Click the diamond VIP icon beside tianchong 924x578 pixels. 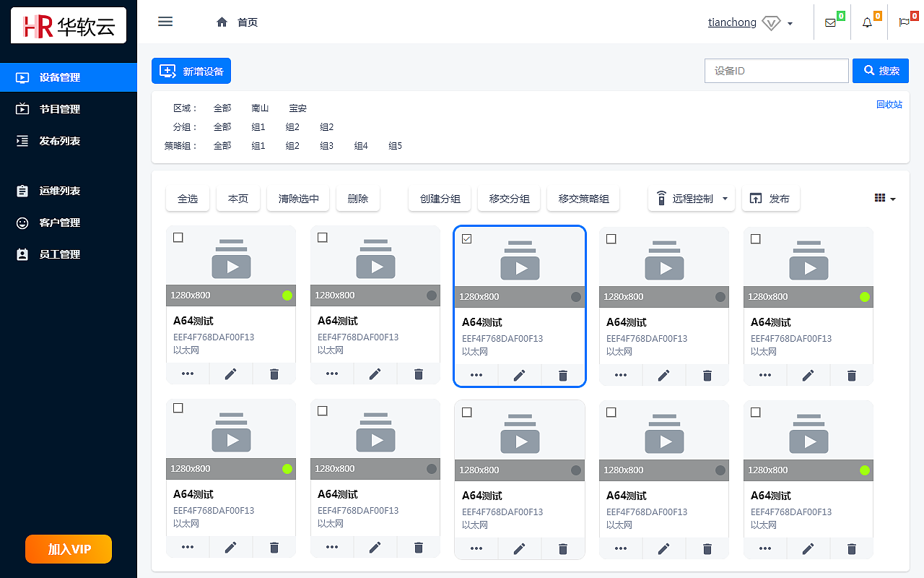[771, 23]
